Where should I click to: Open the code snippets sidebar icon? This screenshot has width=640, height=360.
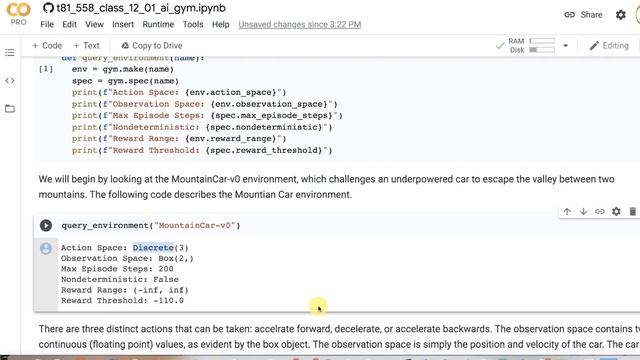[10, 80]
